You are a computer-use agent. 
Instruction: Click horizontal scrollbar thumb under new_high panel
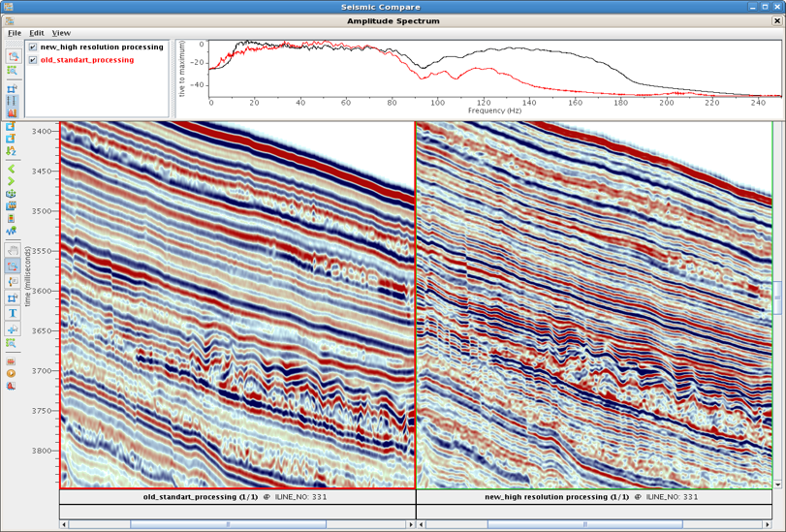(585, 524)
